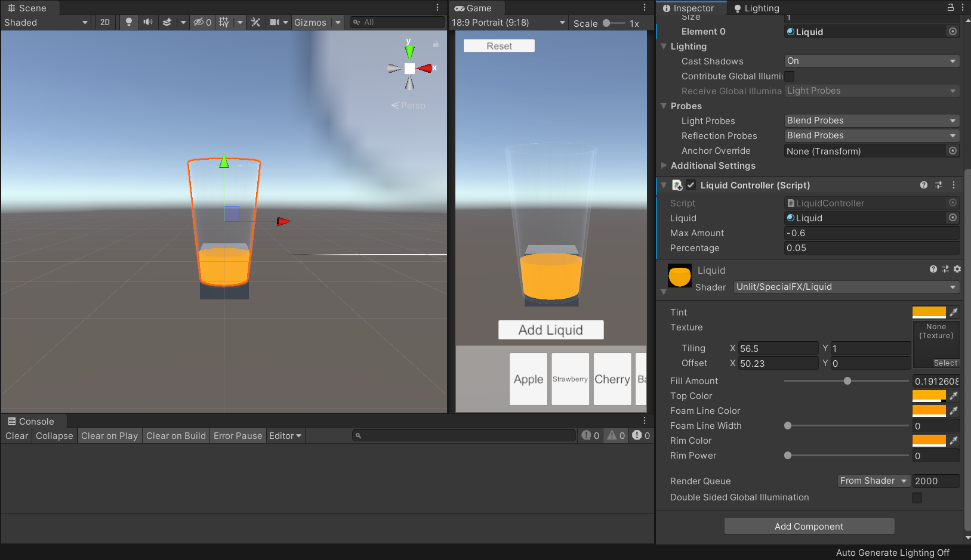The image size is (971, 560).
Task: Open Console three-dot options menu
Action: pos(645,420)
